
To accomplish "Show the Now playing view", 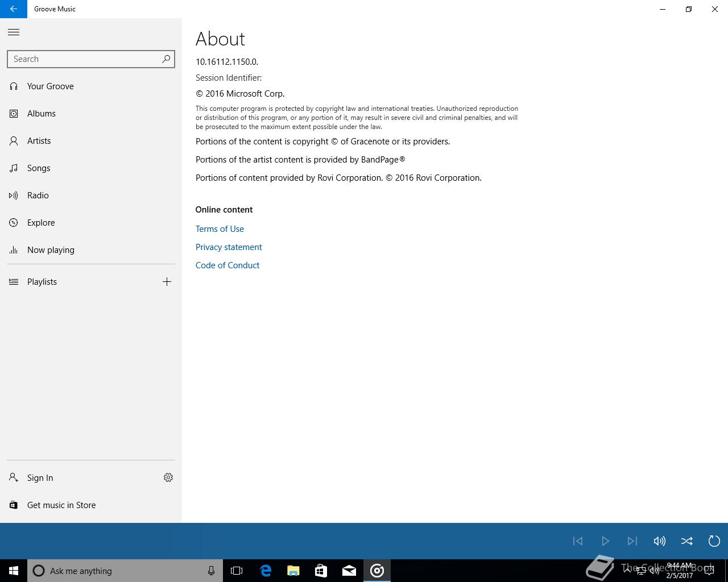I will point(91,250).
